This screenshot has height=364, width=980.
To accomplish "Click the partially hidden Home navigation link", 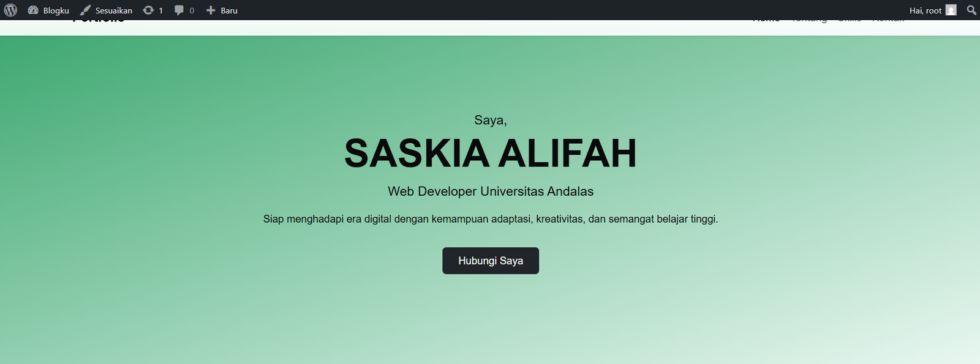I will point(766,21).
